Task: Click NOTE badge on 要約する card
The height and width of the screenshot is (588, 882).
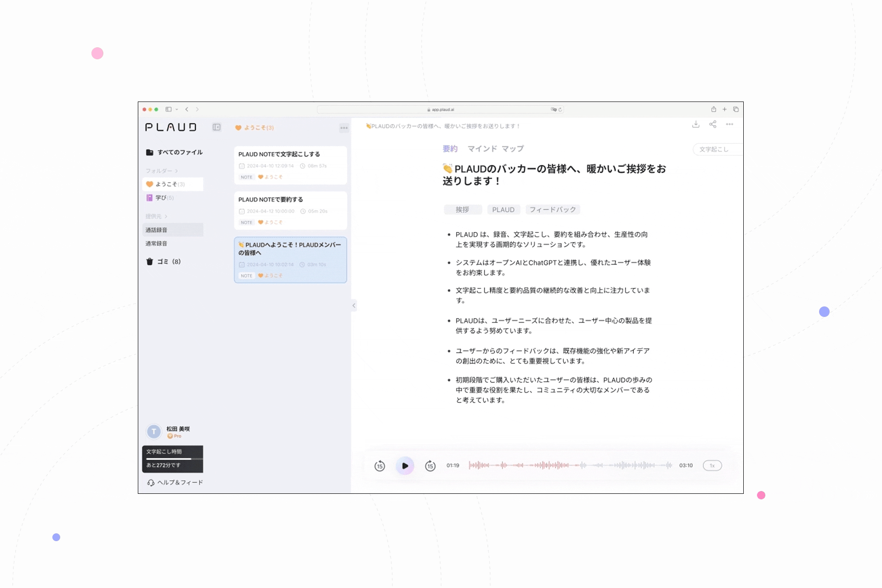Action: tap(247, 222)
